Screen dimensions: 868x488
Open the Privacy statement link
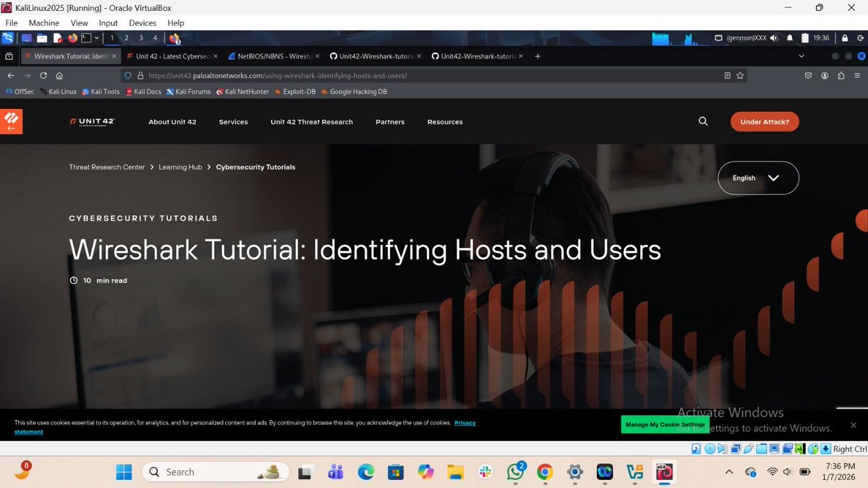(x=465, y=423)
